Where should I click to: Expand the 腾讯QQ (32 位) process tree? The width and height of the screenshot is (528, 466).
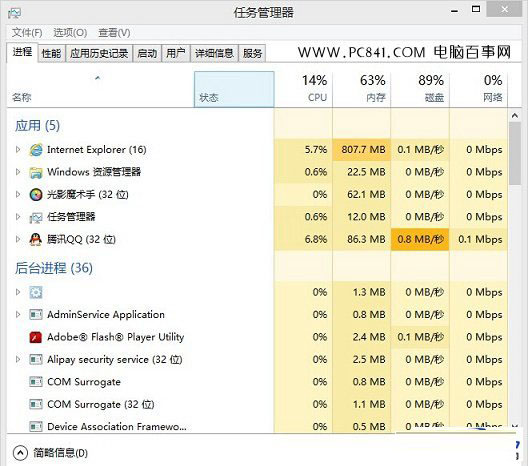click(18, 239)
